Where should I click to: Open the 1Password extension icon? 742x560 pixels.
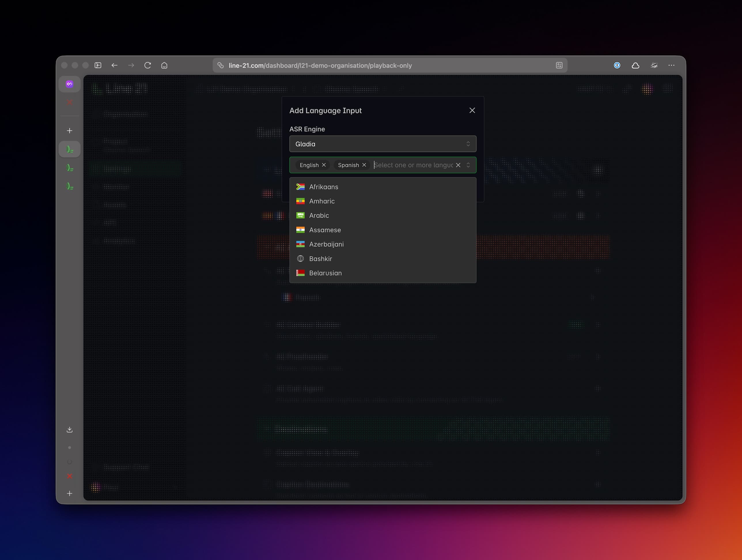tap(617, 65)
